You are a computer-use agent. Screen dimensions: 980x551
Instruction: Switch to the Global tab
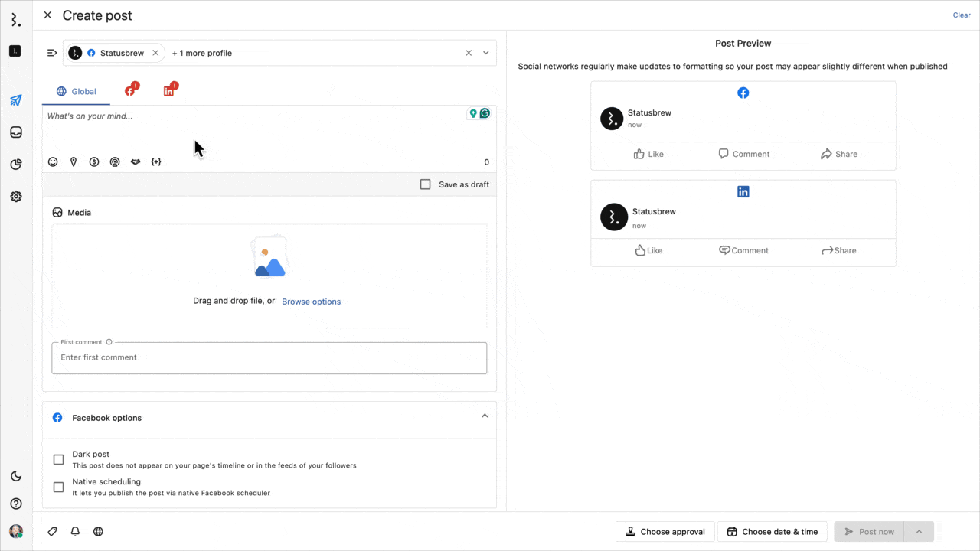click(x=77, y=91)
